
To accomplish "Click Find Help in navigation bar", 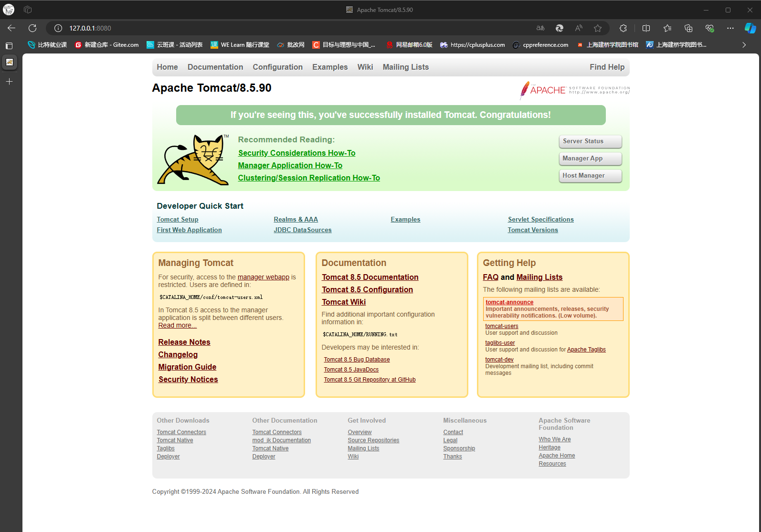I will click(x=607, y=67).
